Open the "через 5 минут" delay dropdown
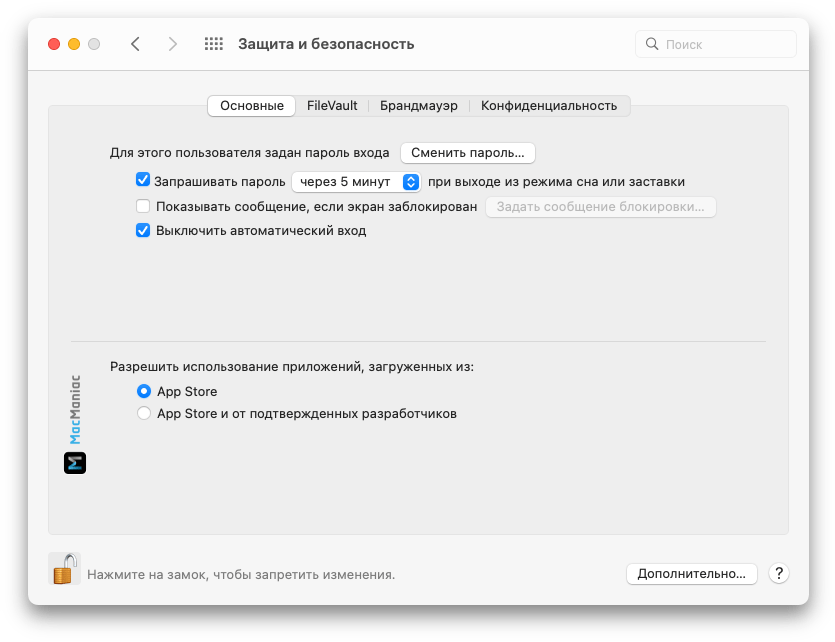 (x=355, y=182)
